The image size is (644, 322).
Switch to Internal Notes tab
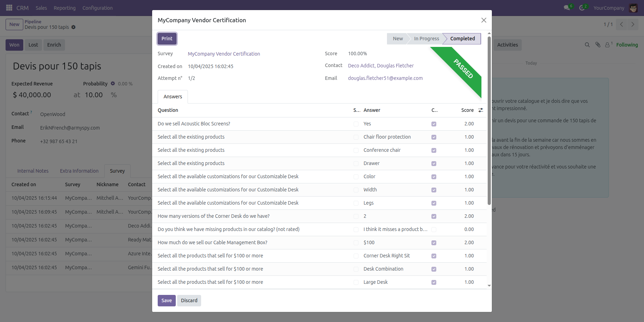coord(33,171)
